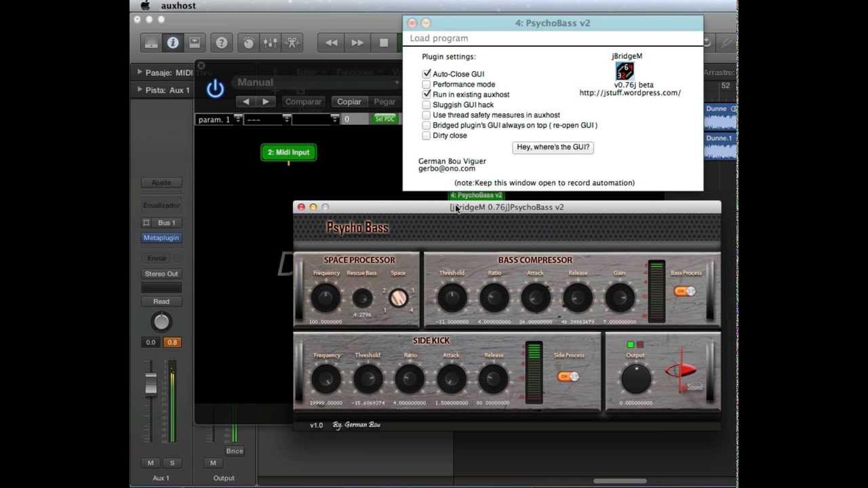Click the Output knob in Psycho Bass

[x=636, y=379]
